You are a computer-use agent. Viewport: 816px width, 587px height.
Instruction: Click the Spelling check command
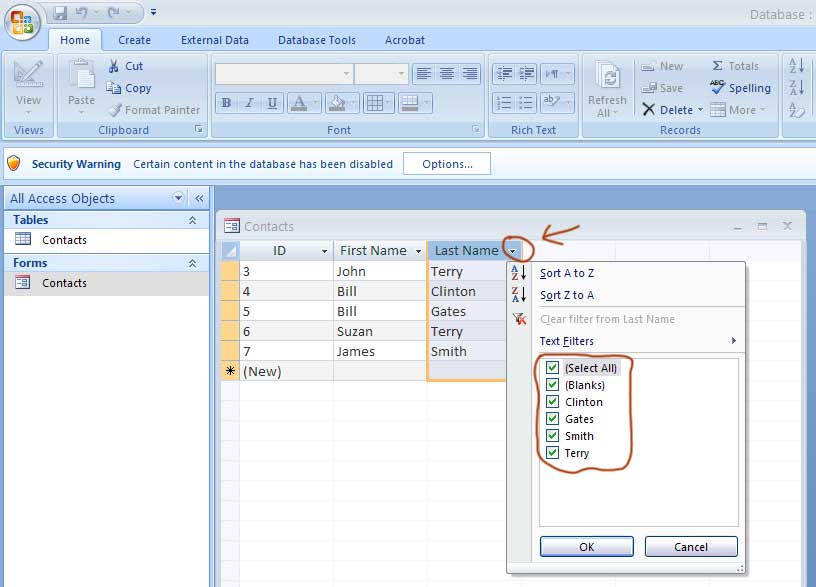point(741,88)
